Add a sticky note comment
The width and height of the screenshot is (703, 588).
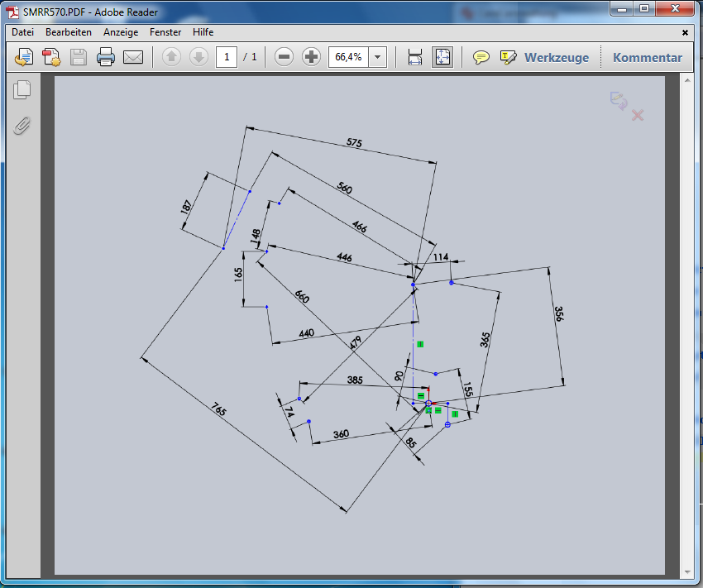pos(481,57)
